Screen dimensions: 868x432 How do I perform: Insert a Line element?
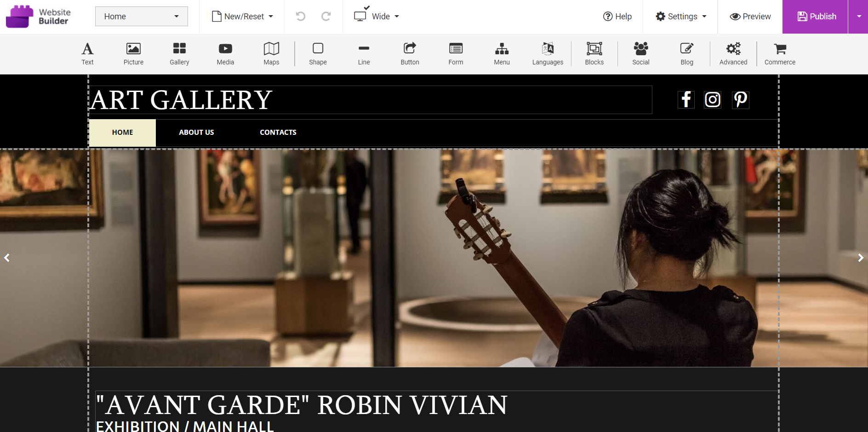coord(364,54)
